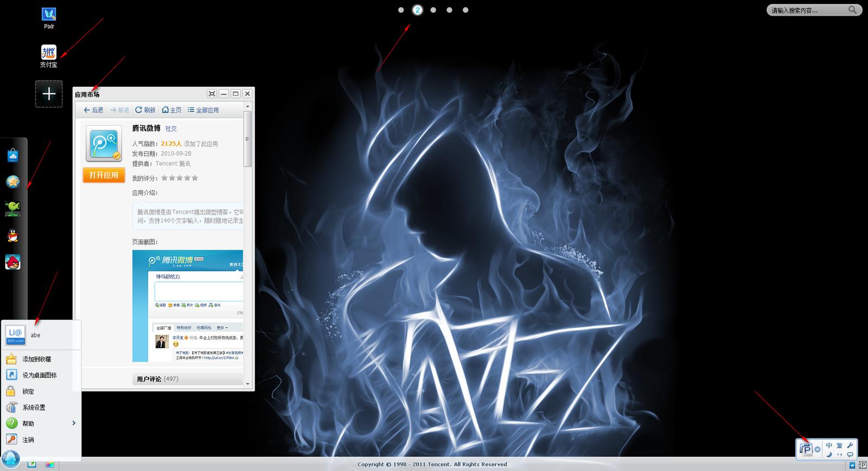Image resolution: width=868 pixels, height=471 pixels.
Task: Click the abe username text
Action: pyautogui.click(x=35, y=335)
